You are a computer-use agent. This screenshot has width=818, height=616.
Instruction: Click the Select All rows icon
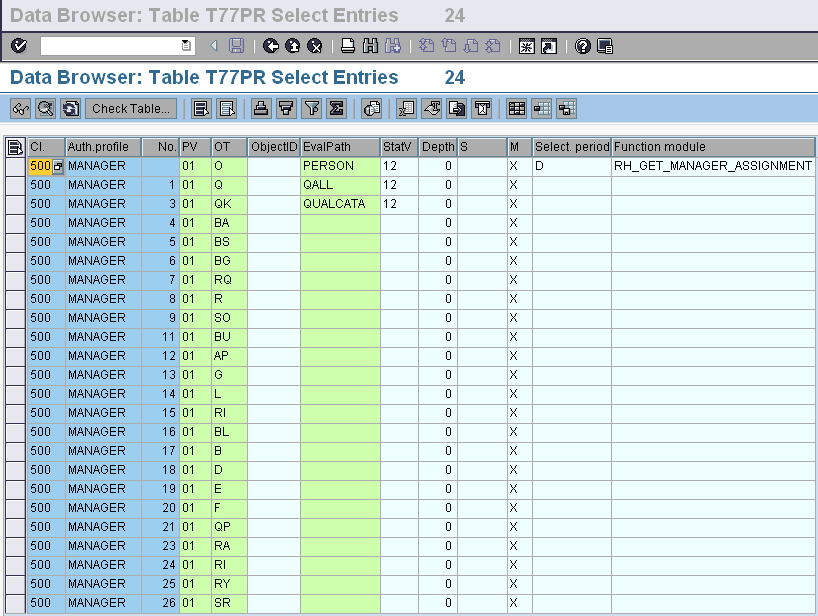[x=201, y=108]
